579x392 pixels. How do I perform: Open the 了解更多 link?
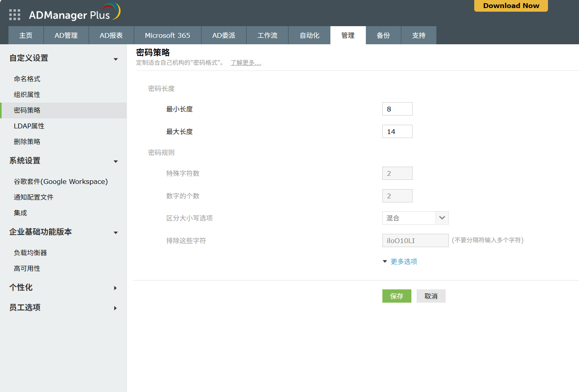click(245, 63)
